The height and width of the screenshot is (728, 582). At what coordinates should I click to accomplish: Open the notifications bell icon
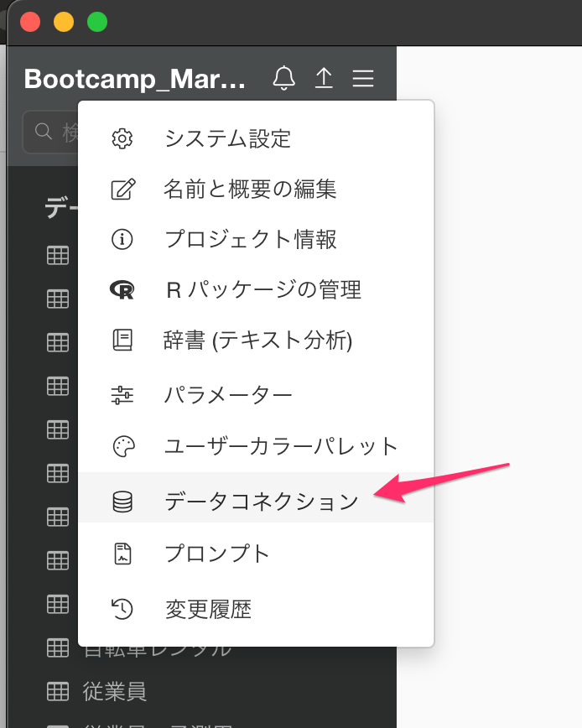tap(283, 77)
